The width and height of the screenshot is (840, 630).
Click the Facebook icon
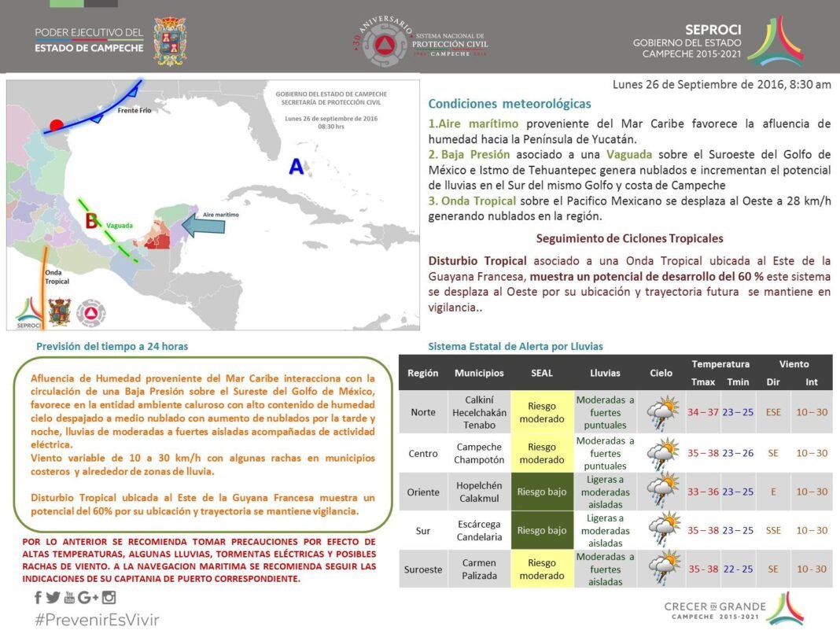pos(39,598)
